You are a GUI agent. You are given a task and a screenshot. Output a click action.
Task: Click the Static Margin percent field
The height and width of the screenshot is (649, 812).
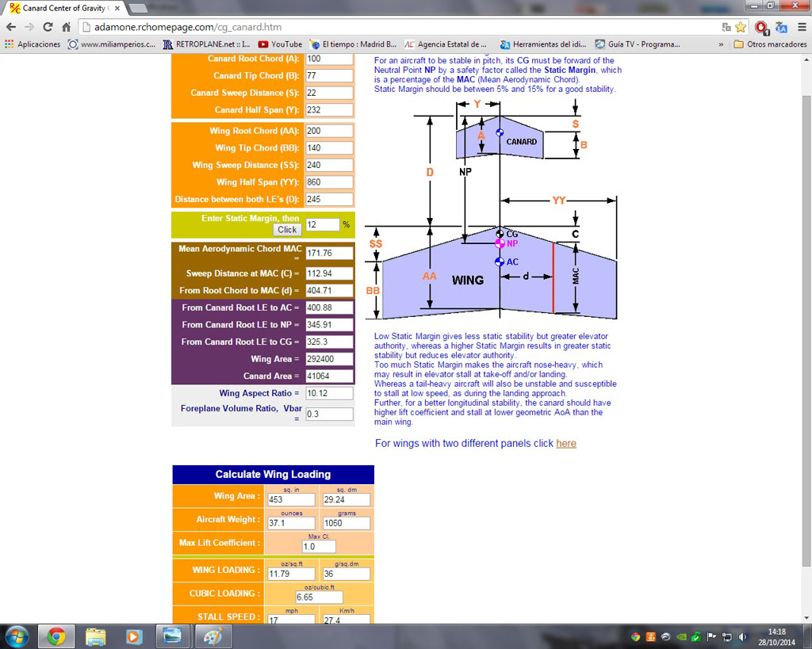click(322, 225)
